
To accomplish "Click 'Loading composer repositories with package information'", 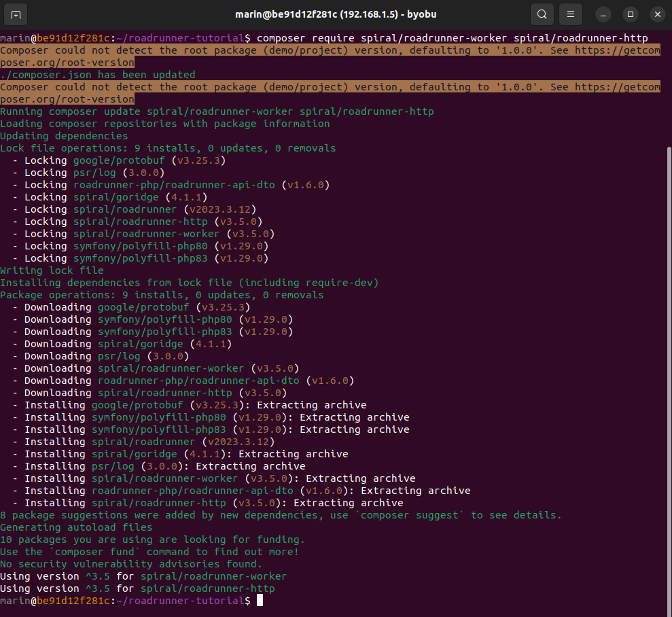I will 165,124.
